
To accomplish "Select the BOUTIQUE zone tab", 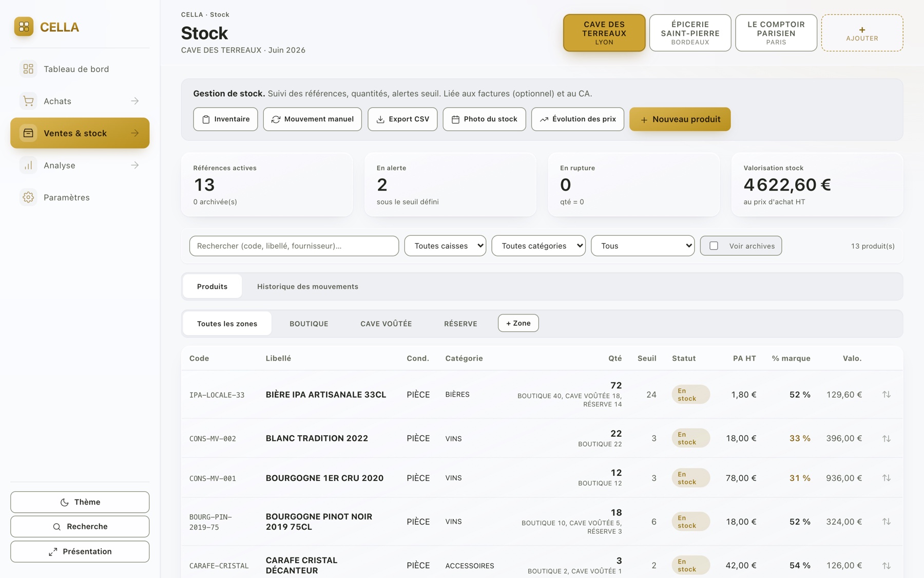I will [x=309, y=324].
